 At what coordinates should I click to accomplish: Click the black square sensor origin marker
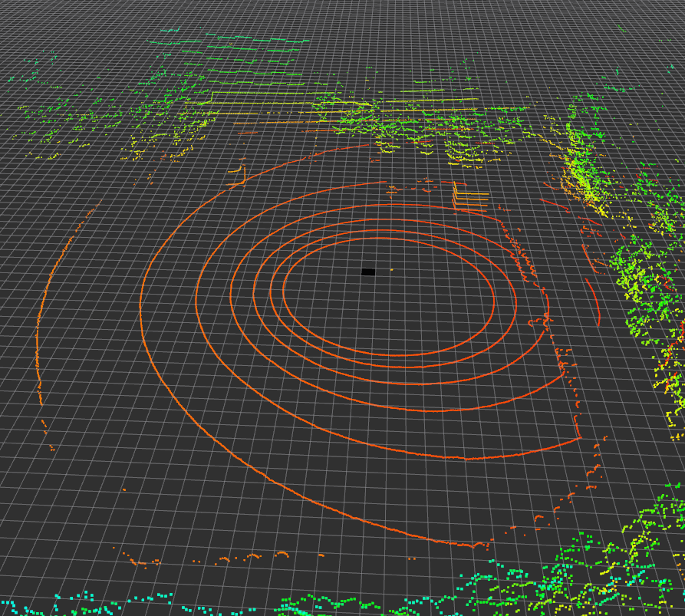click(368, 272)
